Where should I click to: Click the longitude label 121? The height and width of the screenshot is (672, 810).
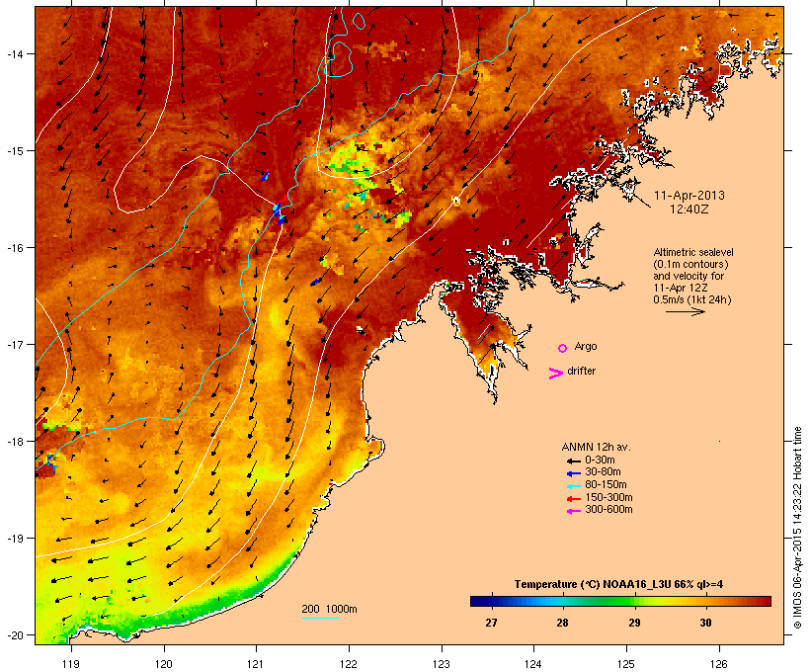point(256,664)
